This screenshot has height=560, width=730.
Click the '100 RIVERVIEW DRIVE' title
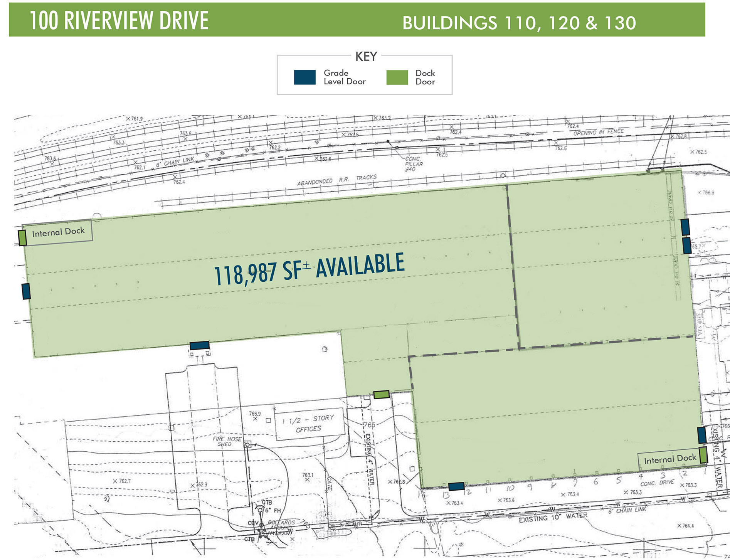(x=119, y=20)
